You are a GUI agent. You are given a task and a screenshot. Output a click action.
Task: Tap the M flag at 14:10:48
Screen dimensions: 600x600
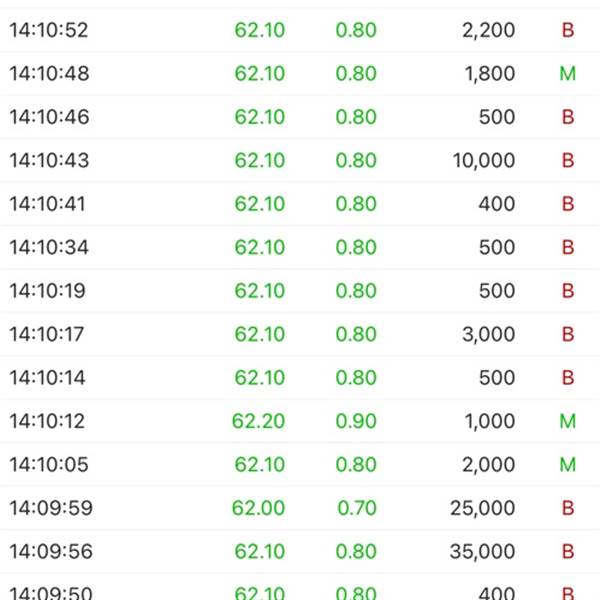click(x=568, y=74)
